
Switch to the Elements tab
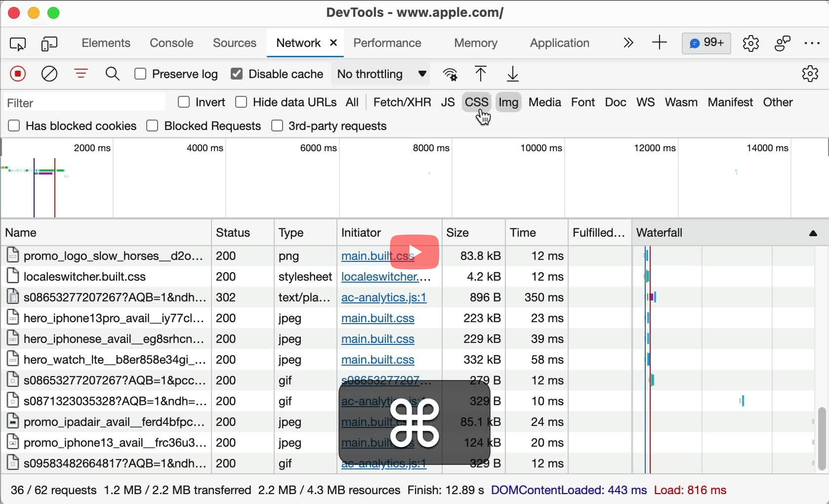click(x=106, y=43)
